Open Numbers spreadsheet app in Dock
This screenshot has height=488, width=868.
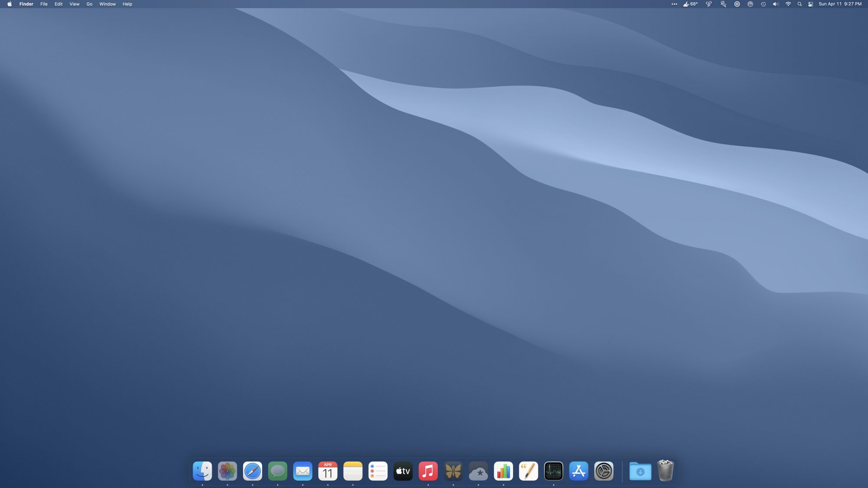[x=503, y=471]
